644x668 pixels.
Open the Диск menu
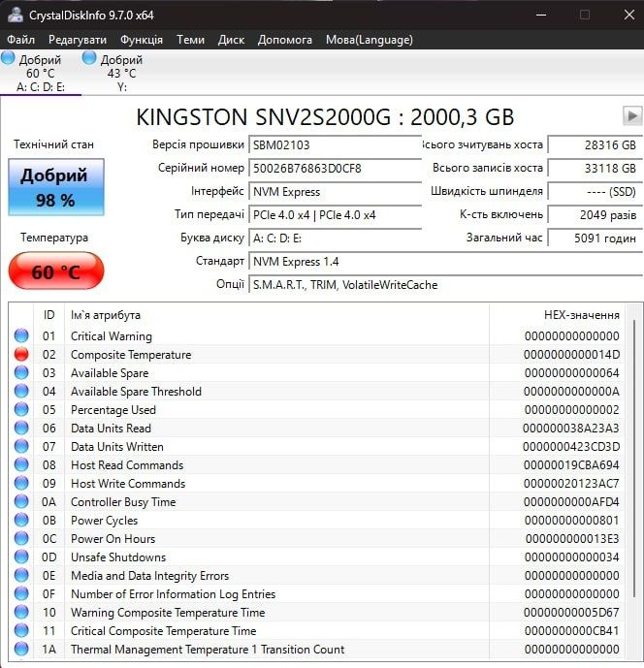click(231, 40)
